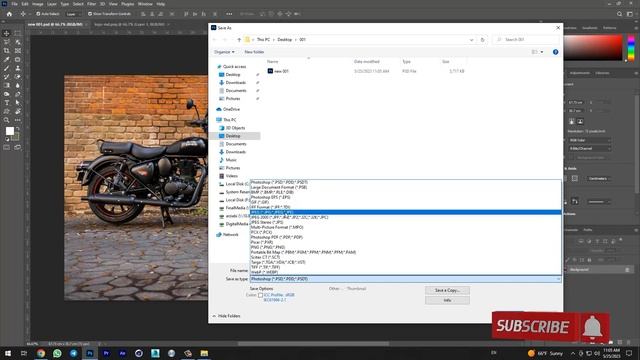This screenshot has width=640, height=360.
Task: Open the view options dropdown arrow
Action: pos(542,52)
